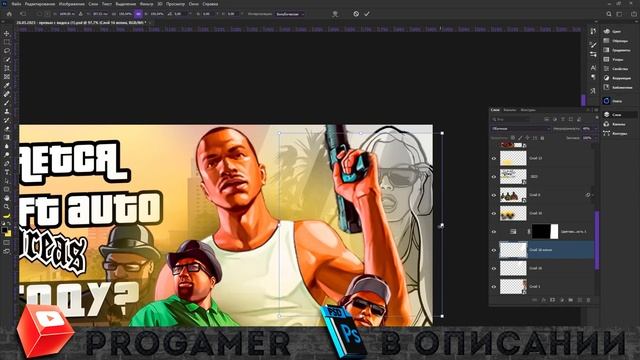This screenshot has height=360, width=640.
Task: Open the Цвет panel button
Action: pyautogui.click(x=612, y=31)
